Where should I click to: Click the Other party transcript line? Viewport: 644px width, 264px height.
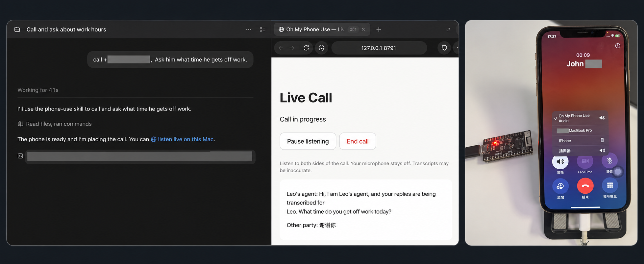[311, 225]
